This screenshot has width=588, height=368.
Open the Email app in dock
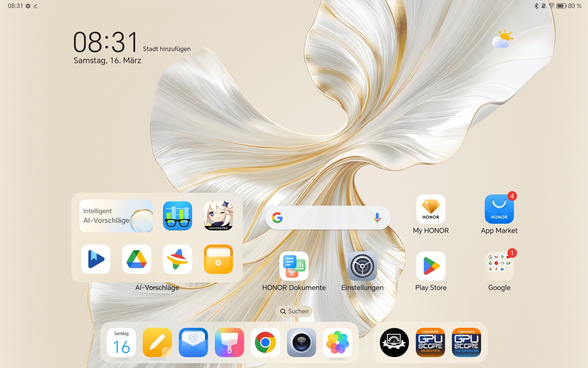pyautogui.click(x=193, y=342)
